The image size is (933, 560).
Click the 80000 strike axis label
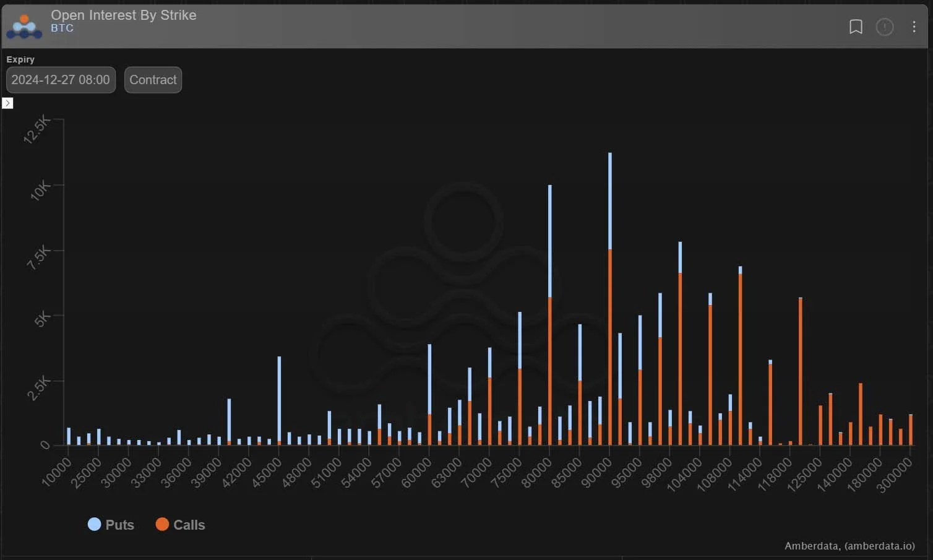[x=537, y=473]
